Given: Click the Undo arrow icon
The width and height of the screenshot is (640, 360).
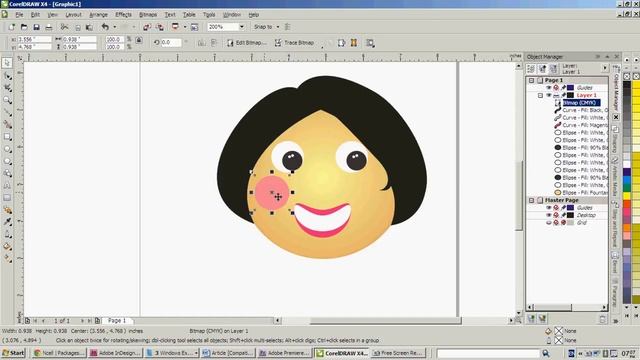Looking at the screenshot, I should coord(105,27).
